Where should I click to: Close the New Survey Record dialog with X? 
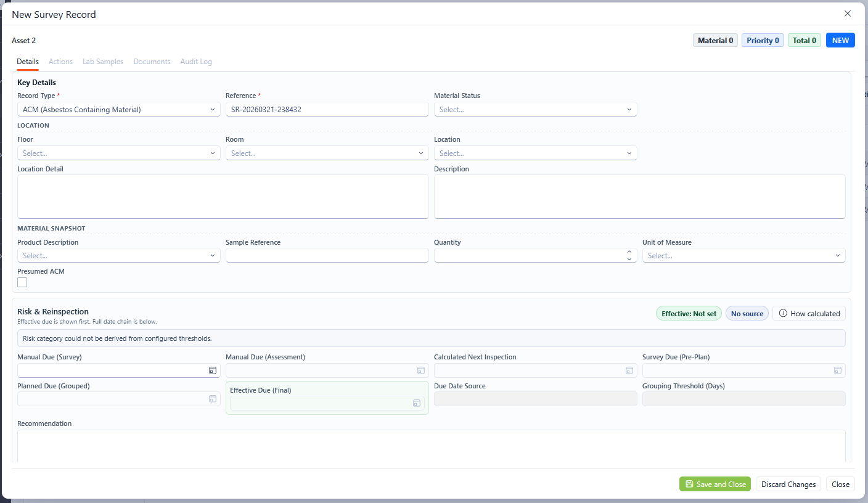(x=848, y=14)
